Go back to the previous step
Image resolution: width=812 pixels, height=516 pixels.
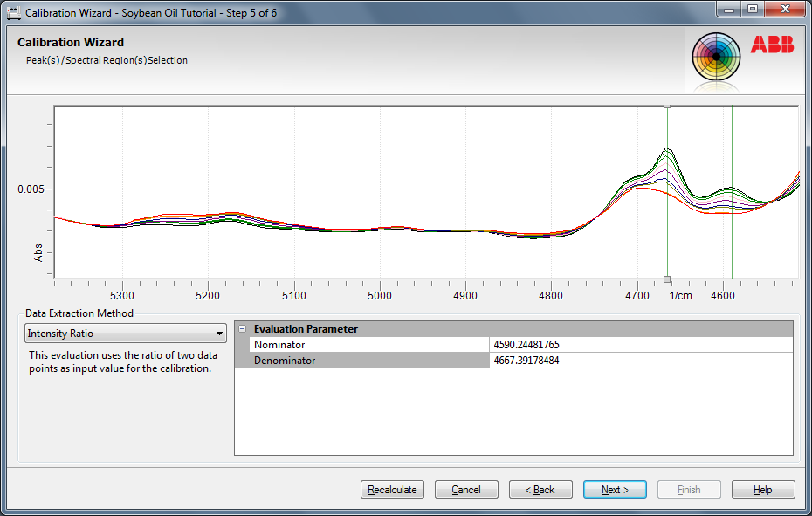(x=540, y=490)
